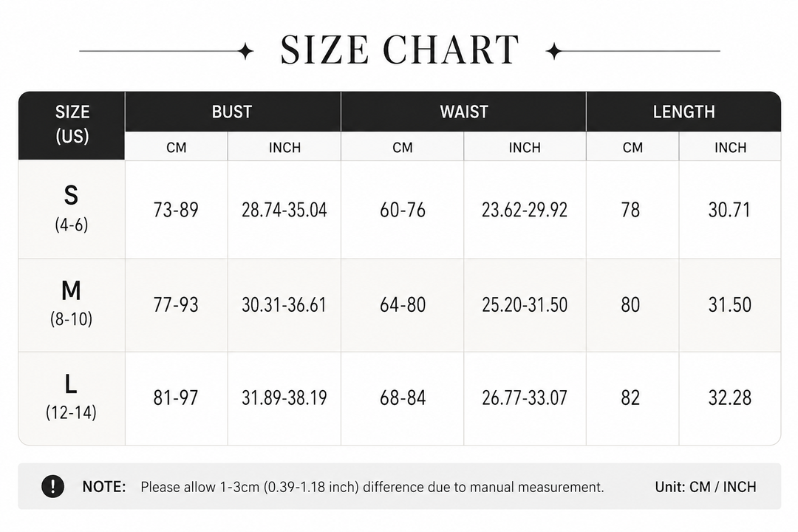The height and width of the screenshot is (532, 798).
Task: Click the manual measurement note text
Action: [372, 487]
